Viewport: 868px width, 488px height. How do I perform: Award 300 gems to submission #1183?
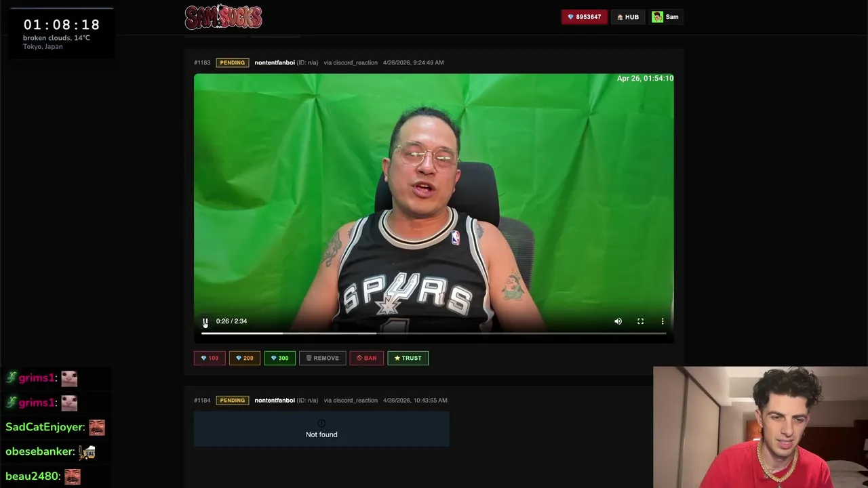coord(279,358)
